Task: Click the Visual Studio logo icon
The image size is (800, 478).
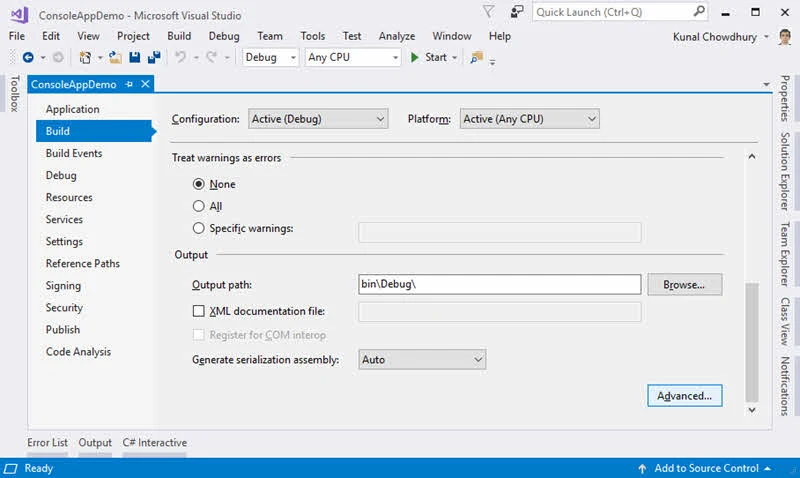Action: 19,15
